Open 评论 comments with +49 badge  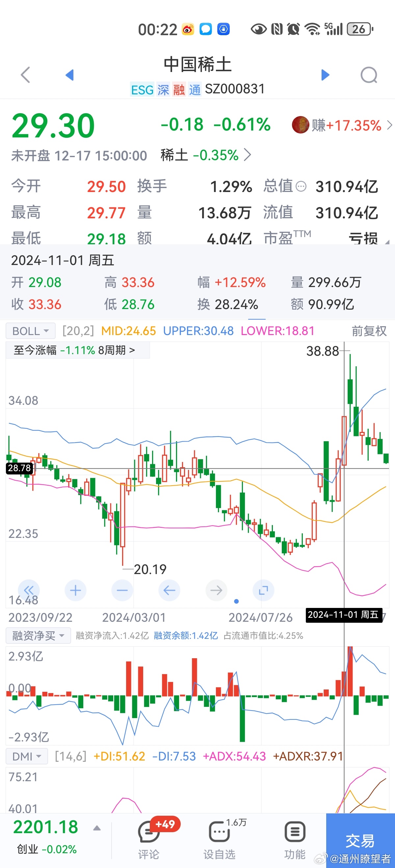click(148, 840)
